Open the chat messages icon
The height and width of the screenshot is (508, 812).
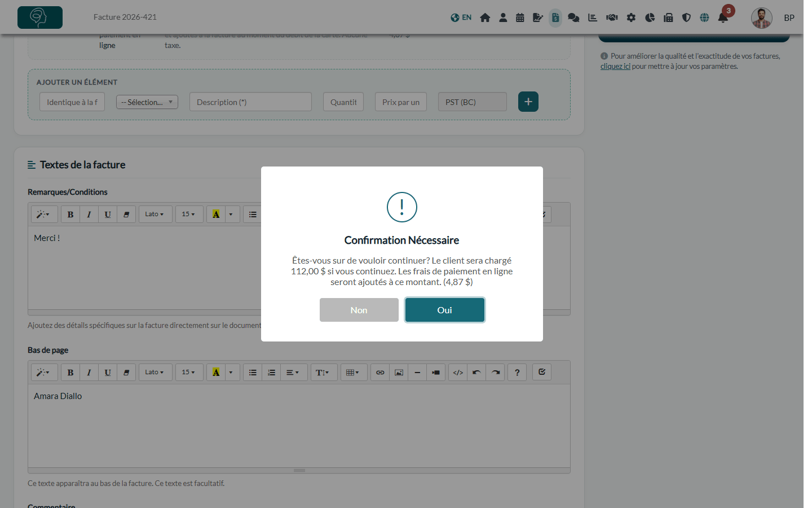[573, 17]
